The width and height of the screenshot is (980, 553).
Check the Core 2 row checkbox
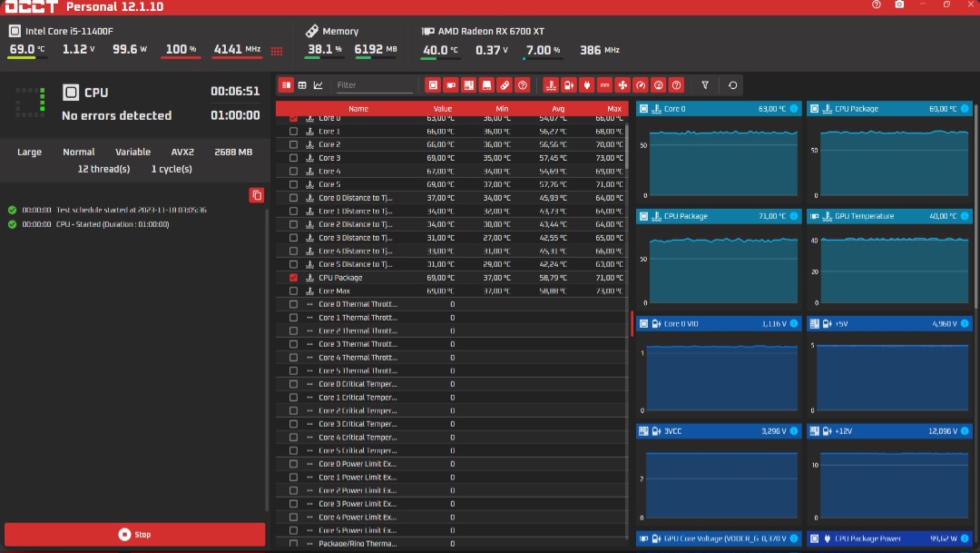click(x=293, y=144)
